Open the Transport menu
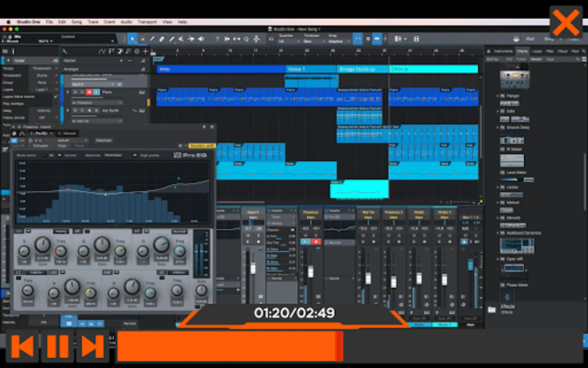 pyautogui.click(x=147, y=22)
